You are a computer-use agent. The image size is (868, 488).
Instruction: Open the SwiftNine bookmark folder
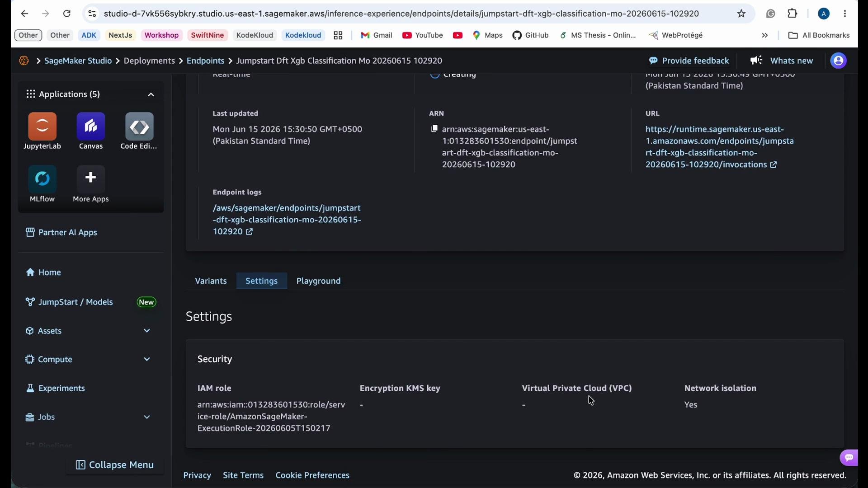(208, 35)
